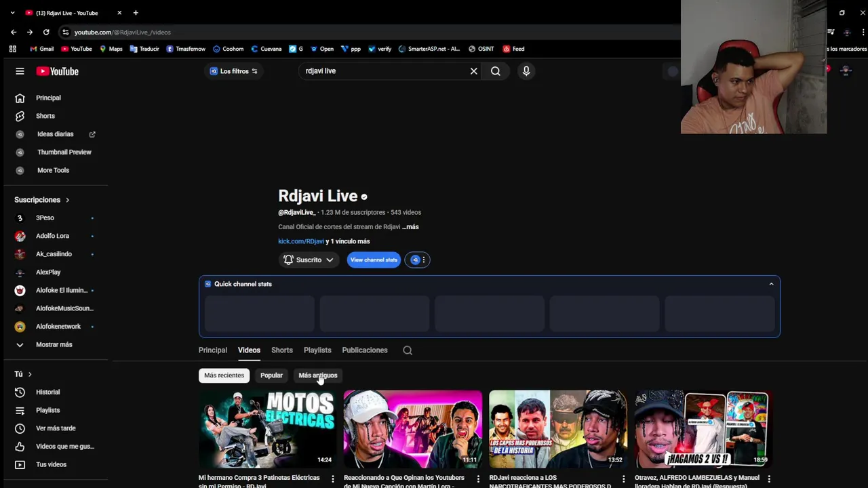Viewport: 868px width, 488px height.
Task: Open the Hagamos 2 vs 1 thumbnail
Action: click(704, 429)
